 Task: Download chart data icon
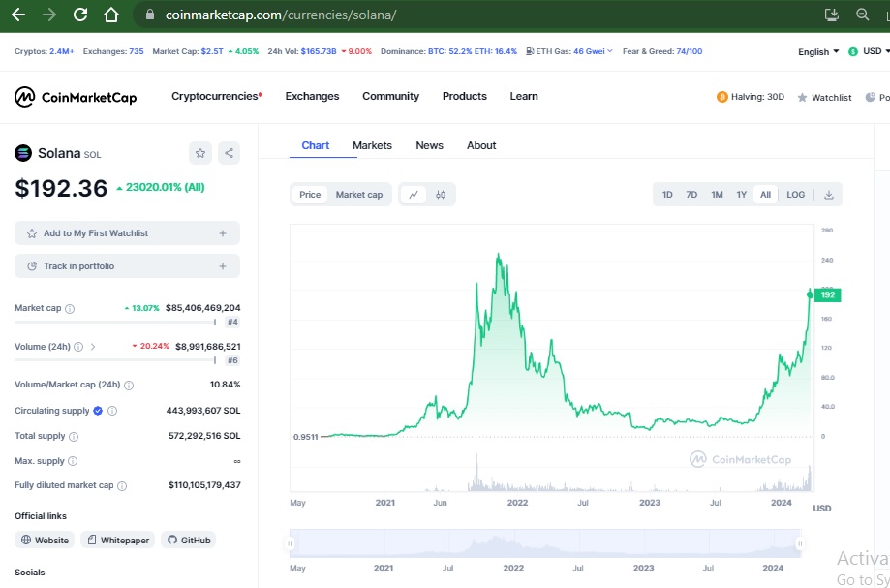tap(829, 195)
